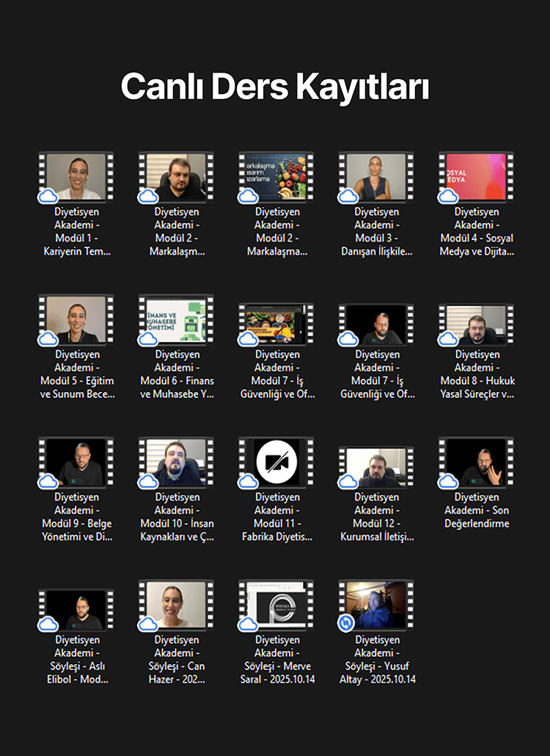Click cloud icon on Modül 6 Finans ve Muhasebe
The width and height of the screenshot is (550, 756).
(x=148, y=338)
